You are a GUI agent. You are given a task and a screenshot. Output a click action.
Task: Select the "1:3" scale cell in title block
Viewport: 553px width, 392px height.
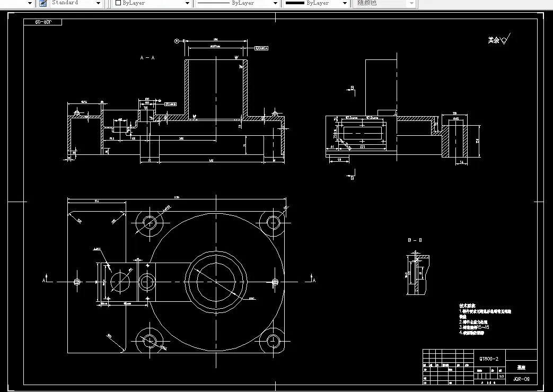click(501, 377)
